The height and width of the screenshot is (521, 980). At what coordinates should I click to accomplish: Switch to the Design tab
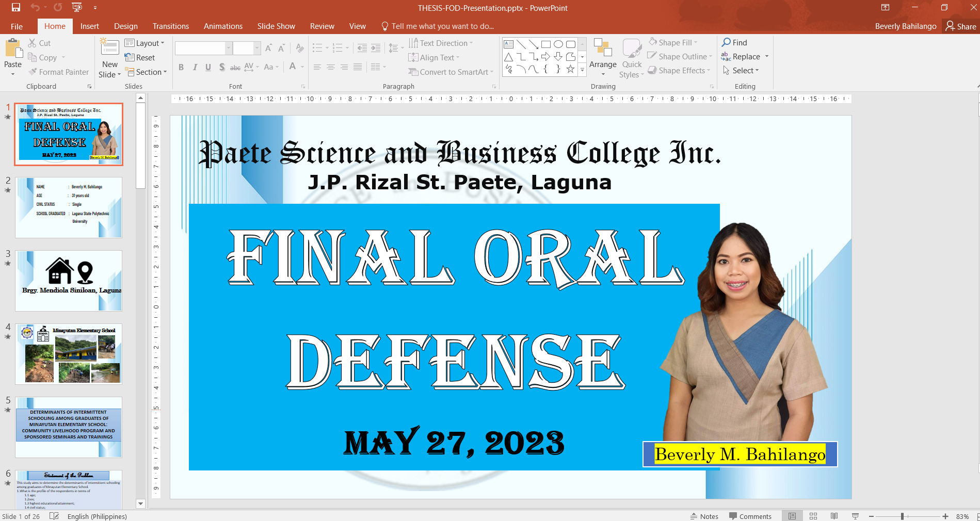[x=125, y=26]
